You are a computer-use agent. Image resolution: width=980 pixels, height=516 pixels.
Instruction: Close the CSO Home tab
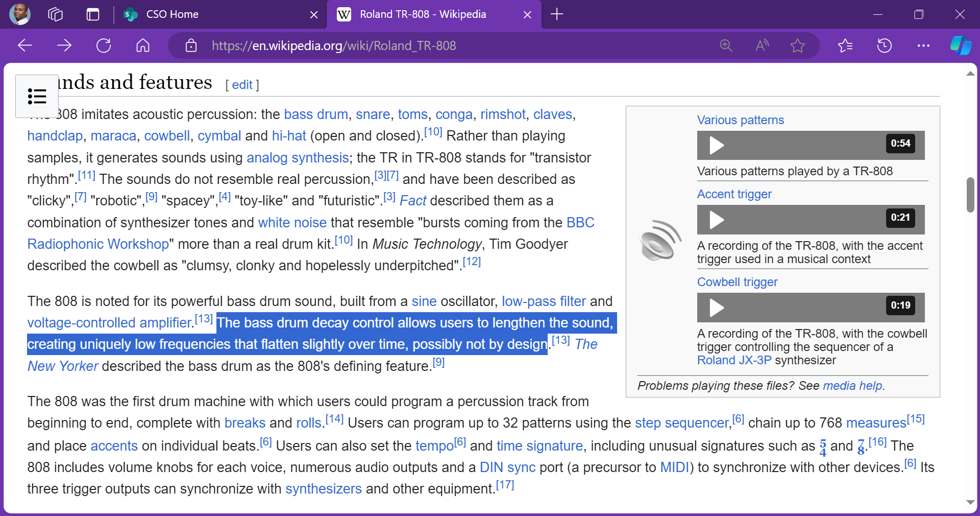click(314, 15)
